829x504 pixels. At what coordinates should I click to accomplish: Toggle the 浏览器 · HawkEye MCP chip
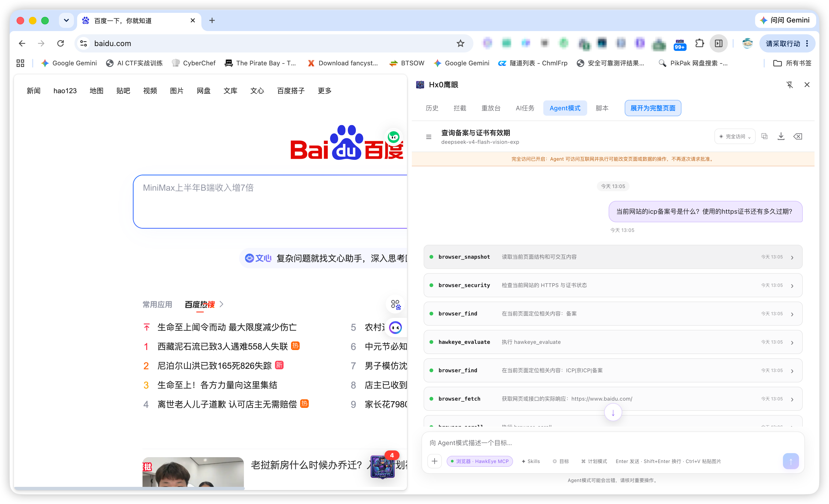tap(480, 461)
